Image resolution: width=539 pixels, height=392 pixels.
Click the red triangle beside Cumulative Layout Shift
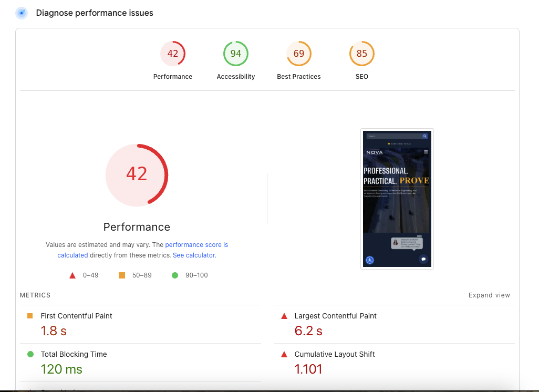[x=284, y=354]
